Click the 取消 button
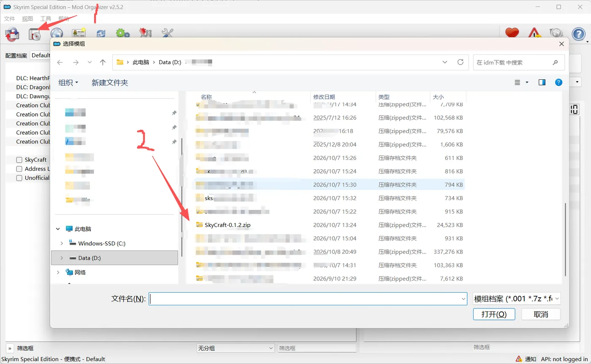Viewport: 591px width, 364px height. pyautogui.click(x=541, y=314)
